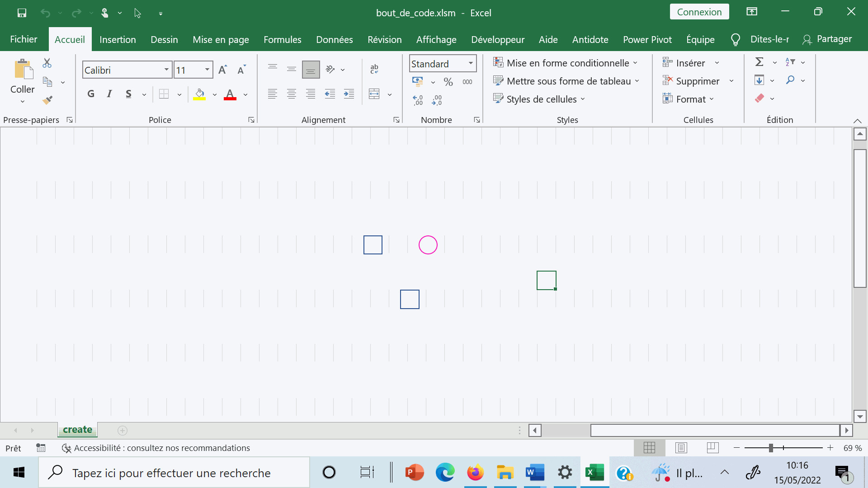Click the Partager button
Viewport: 868px width, 488px height.
[x=827, y=39]
